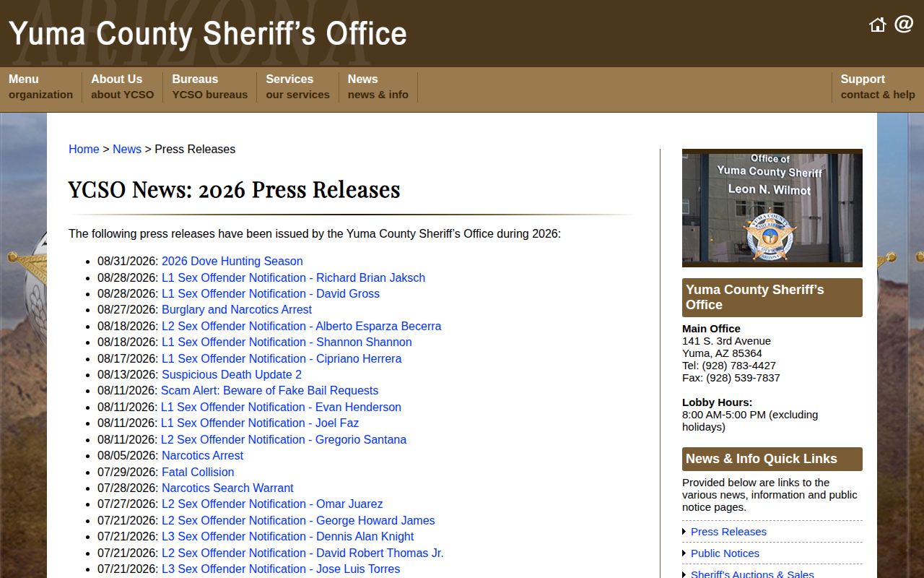Open Sheriff's Auctions & Sales quick link
The image size is (924, 578).
pos(752,574)
